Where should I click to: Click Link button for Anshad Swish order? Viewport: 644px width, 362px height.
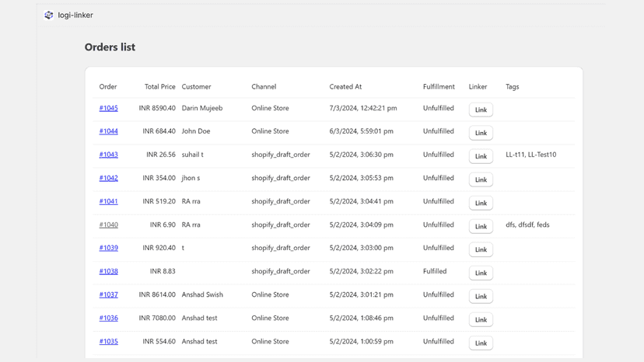[481, 296]
